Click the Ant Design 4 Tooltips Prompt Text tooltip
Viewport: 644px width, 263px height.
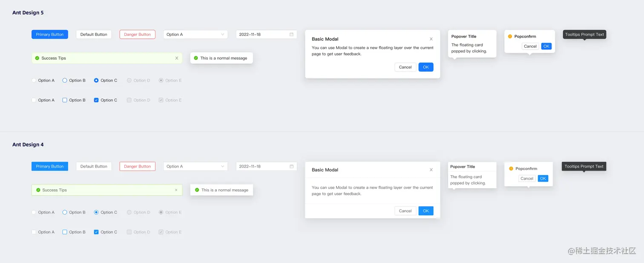point(584,166)
